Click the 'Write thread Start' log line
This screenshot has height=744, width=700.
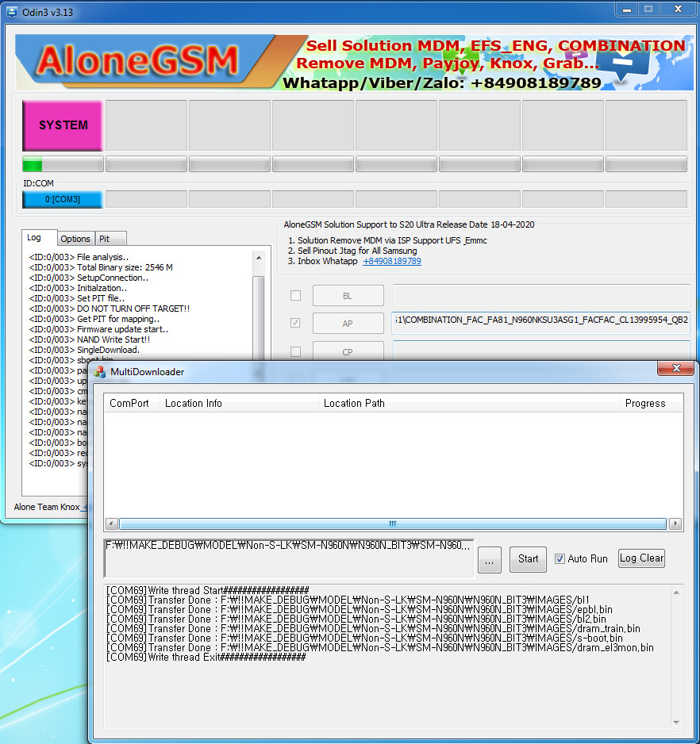207,591
